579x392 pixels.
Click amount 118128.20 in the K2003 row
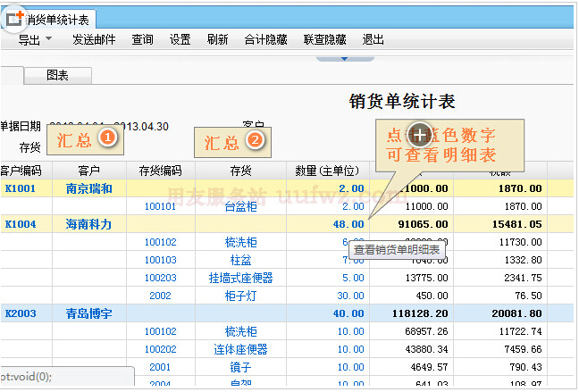coord(420,313)
